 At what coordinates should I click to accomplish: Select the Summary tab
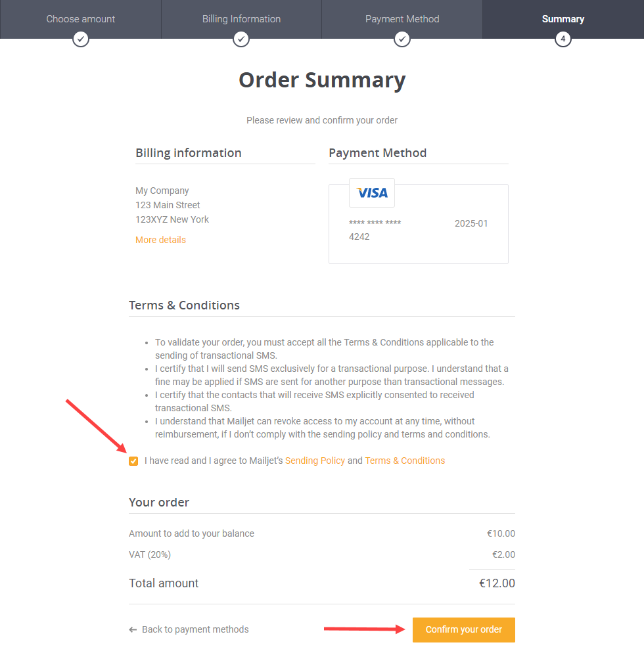point(563,19)
